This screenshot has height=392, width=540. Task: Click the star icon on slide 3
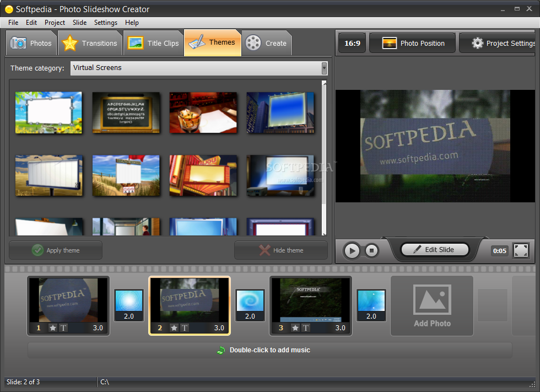(295, 328)
